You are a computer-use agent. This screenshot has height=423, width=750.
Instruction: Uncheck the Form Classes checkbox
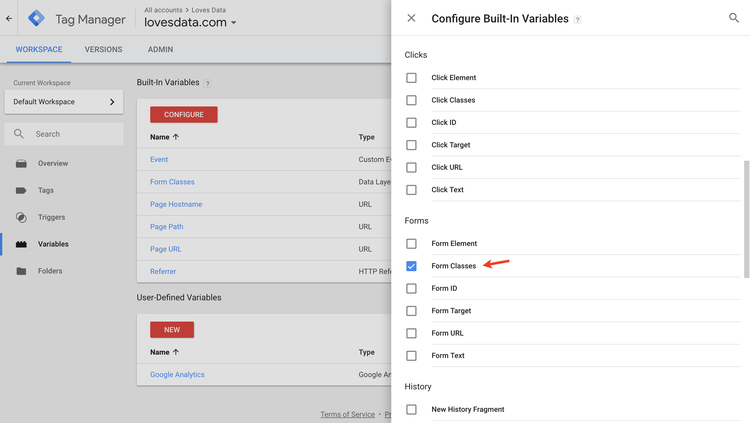(x=411, y=266)
